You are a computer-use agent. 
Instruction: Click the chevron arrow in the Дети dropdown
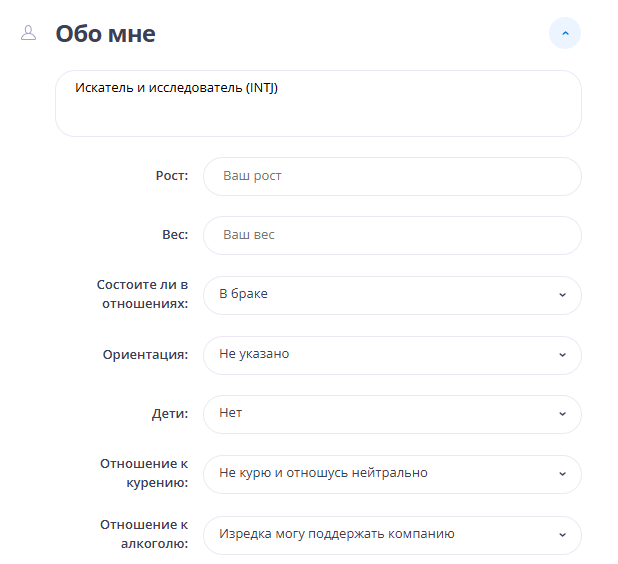tap(562, 414)
